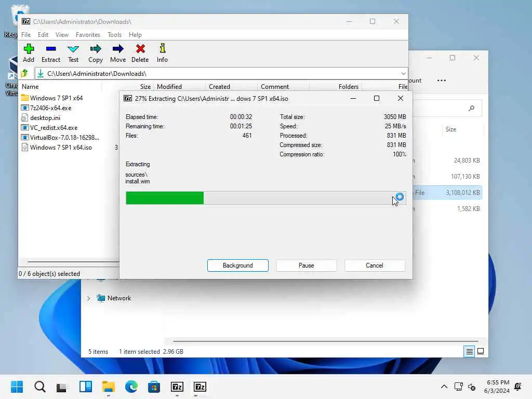
Task: Open the Tools menu
Action: coord(115,35)
